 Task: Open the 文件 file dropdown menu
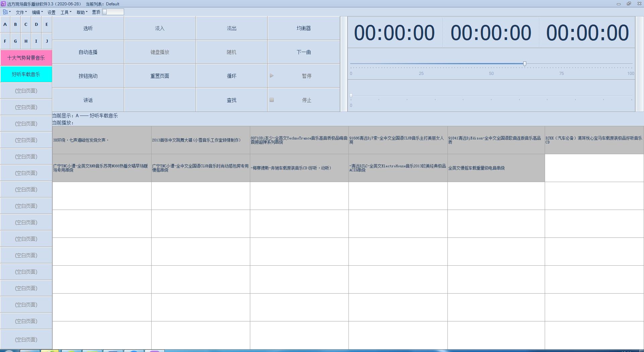click(x=20, y=12)
